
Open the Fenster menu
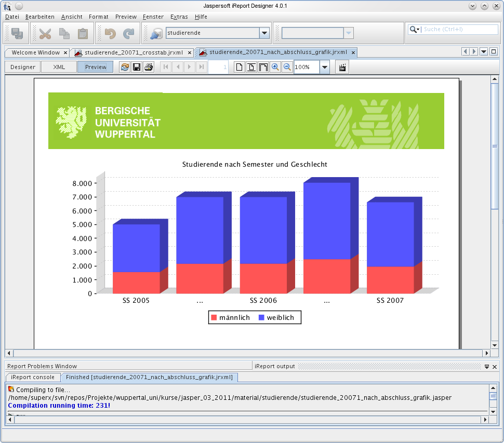point(153,17)
